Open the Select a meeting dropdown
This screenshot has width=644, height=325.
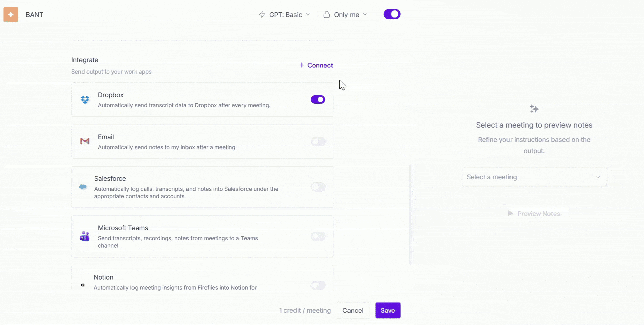point(534,177)
